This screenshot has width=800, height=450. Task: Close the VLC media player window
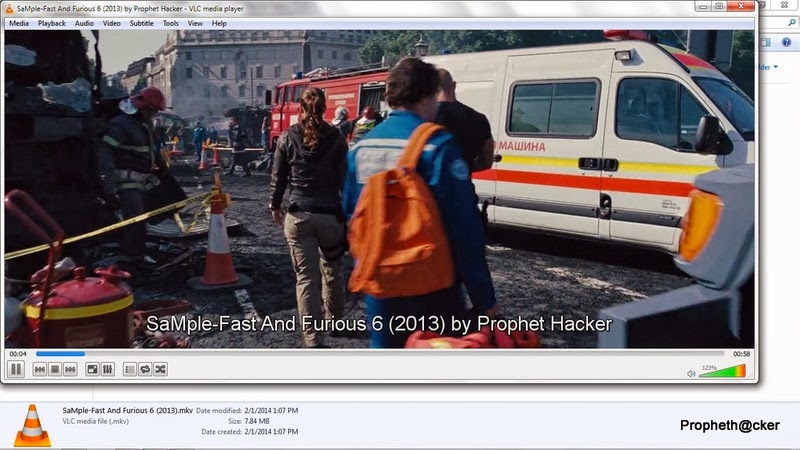point(742,7)
